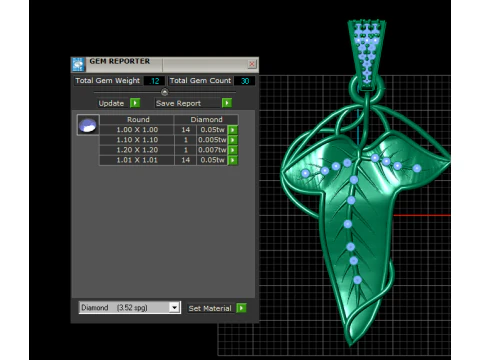The height and width of the screenshot is (360, 480).
Task: Click green arrow in 1.00 X 1.00 row
Action: click(233, 130)
